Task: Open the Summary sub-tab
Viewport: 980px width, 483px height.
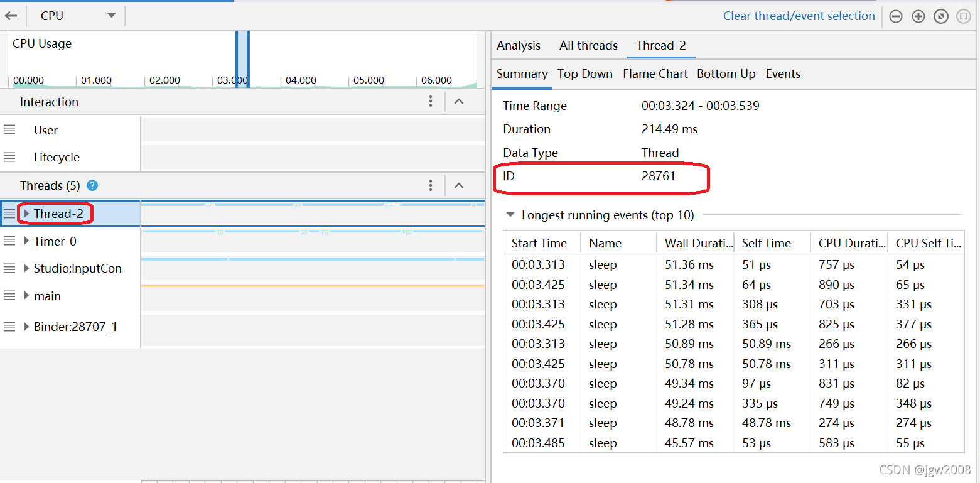Action: click(x=522, y=73)
